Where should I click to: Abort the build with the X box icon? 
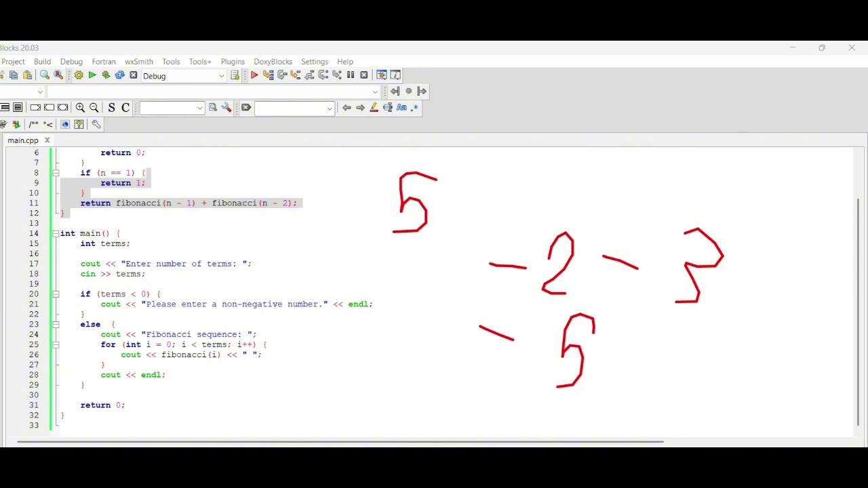point(134,75)
